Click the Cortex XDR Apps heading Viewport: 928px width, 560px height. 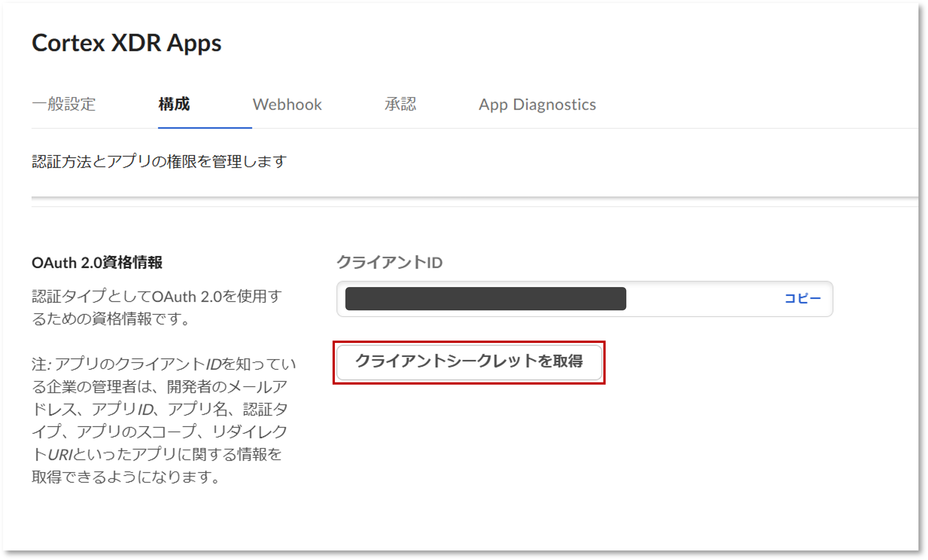tap(127, 43)
